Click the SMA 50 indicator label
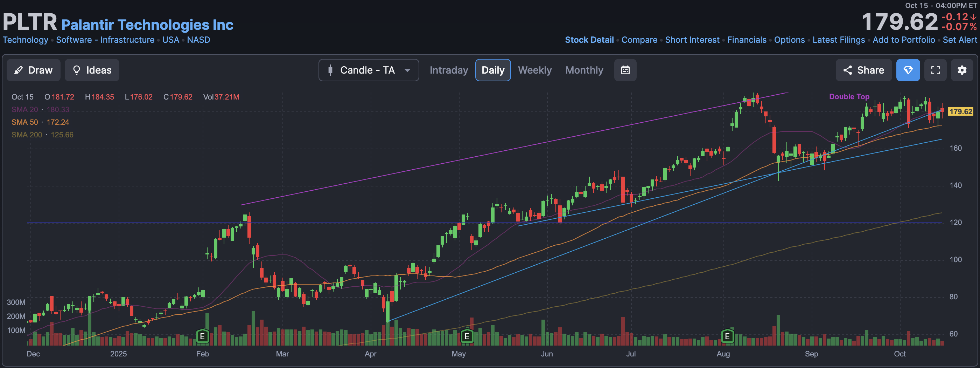 (25, 122)
